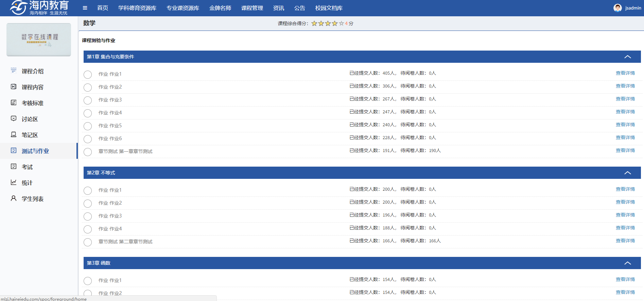Click the 课程介绍 sidebar icon

[x=14, y=71]
